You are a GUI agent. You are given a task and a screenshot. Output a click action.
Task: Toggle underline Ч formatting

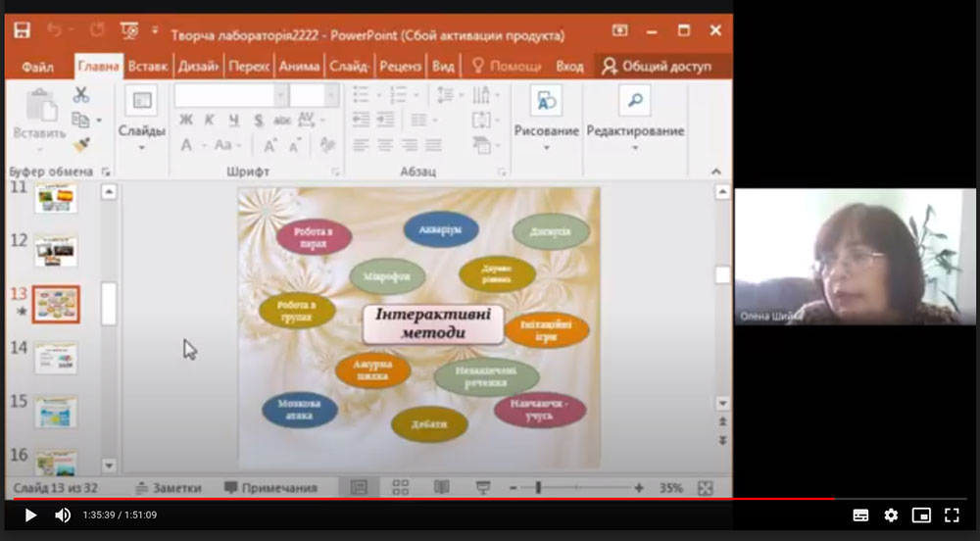pyautogui.click(x=234, y=120)
